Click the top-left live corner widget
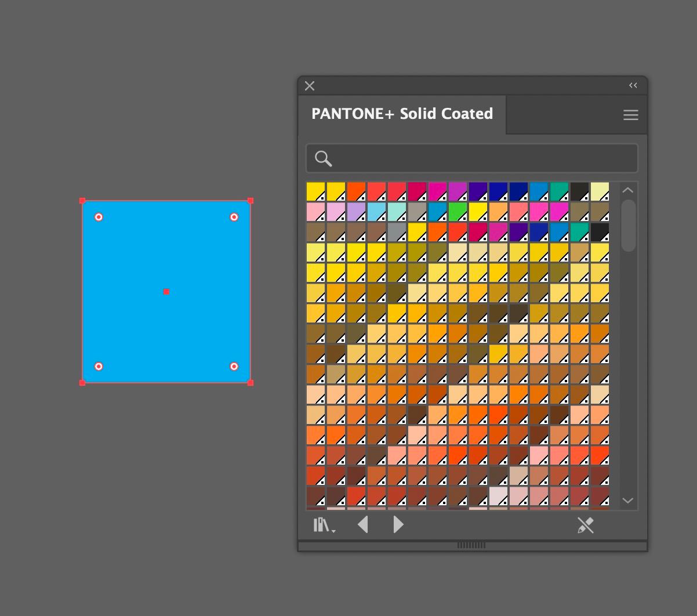 point(99,217)
